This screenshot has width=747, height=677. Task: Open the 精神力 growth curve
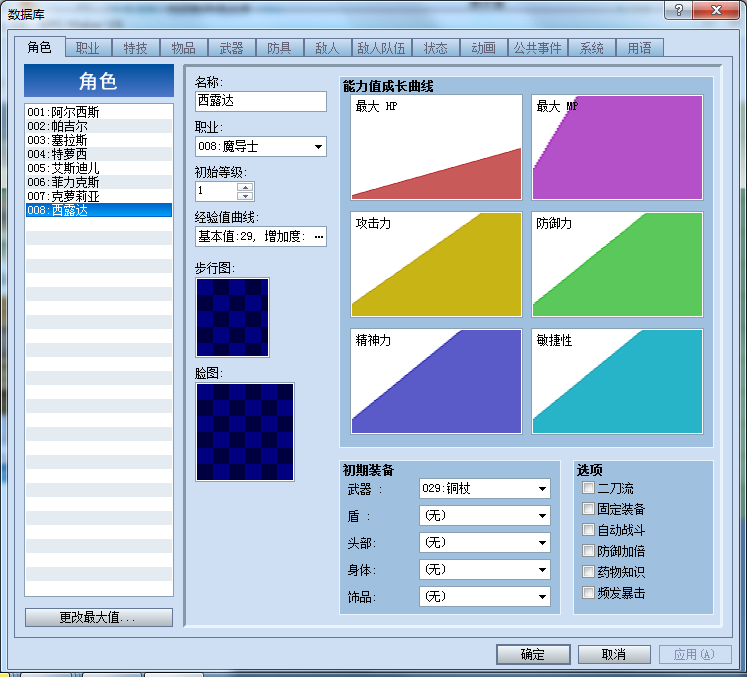tap(436, 381)
